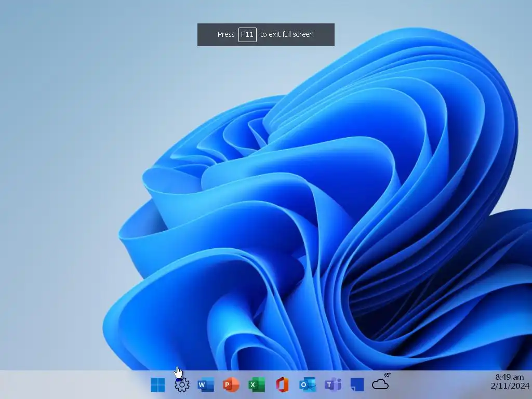Launch PowerPoint from the taskbar
Image resolution: width=532 pixels, height=399 pixels.
click(231, 385)
